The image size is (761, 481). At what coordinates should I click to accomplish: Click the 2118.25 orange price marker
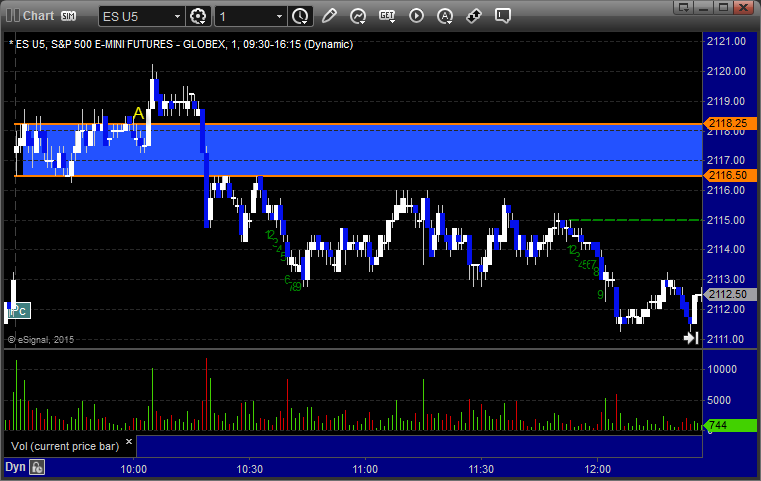click(730, 123)
